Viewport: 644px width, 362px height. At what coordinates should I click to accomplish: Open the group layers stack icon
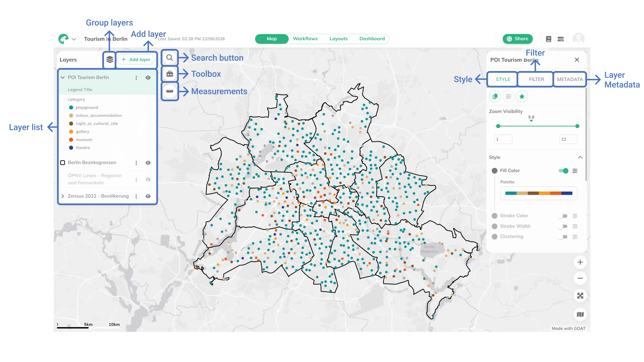(110, 59)
